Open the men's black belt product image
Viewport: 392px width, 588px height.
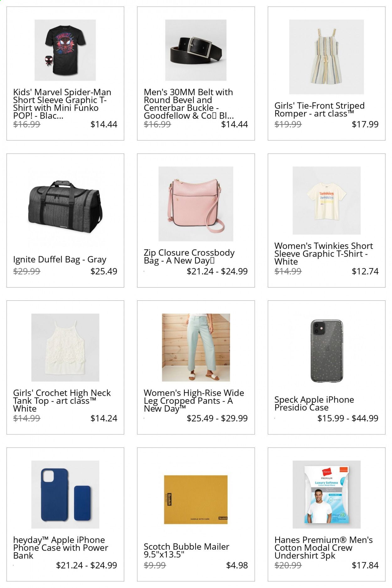196,50
